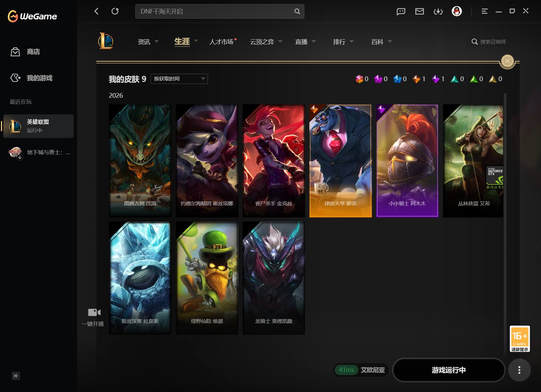Open the download manager icon

(438, 11)
